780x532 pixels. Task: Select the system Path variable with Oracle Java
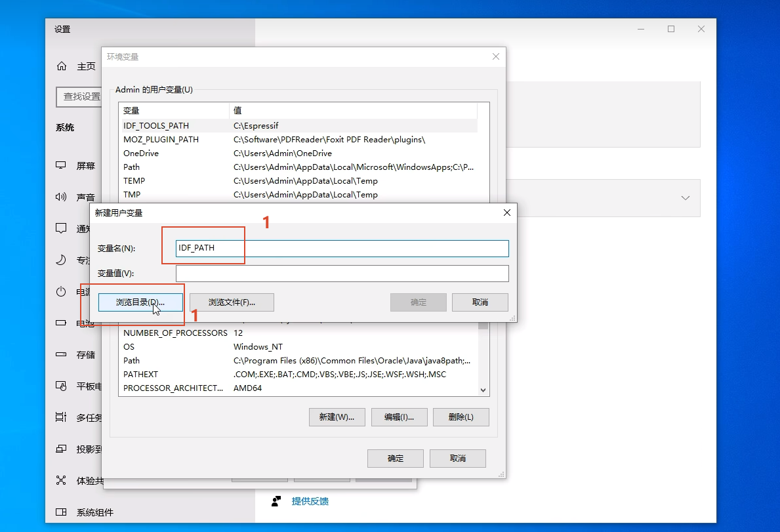[x=298, y=361]
